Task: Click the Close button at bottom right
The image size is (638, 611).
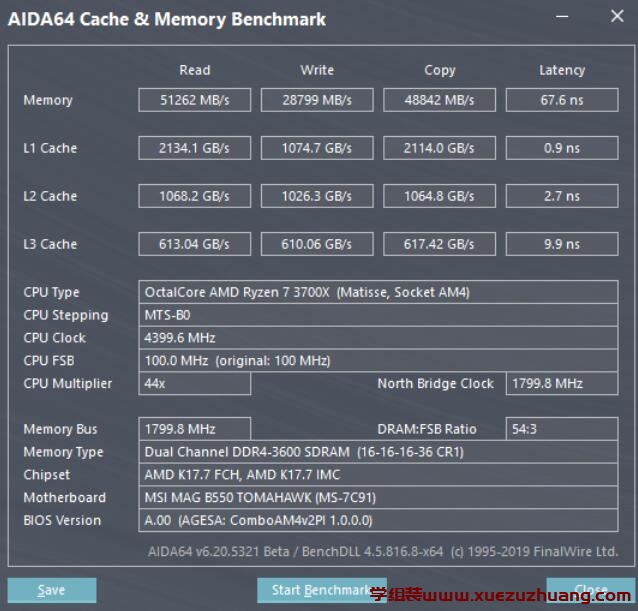Action: click(590, 590)
